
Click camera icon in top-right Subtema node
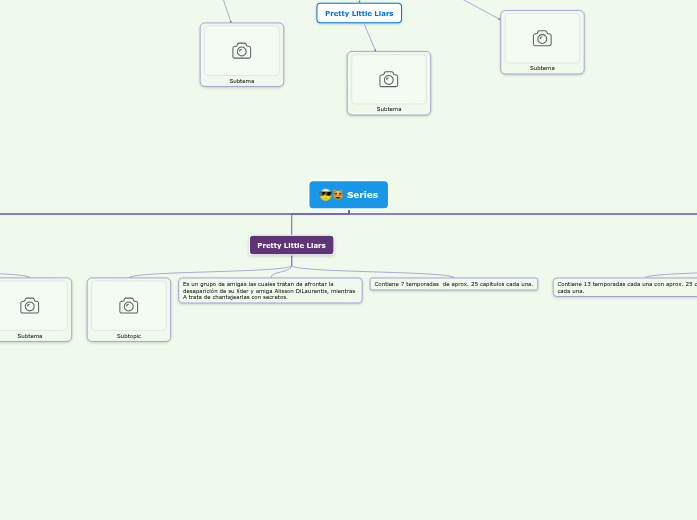542,39
